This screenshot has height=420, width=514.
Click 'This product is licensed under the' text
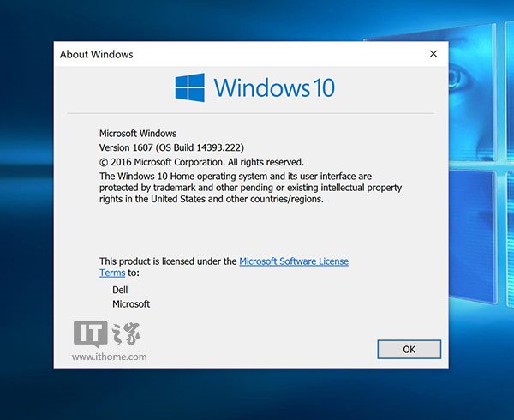pyautogui.click(x=168, y=261)
